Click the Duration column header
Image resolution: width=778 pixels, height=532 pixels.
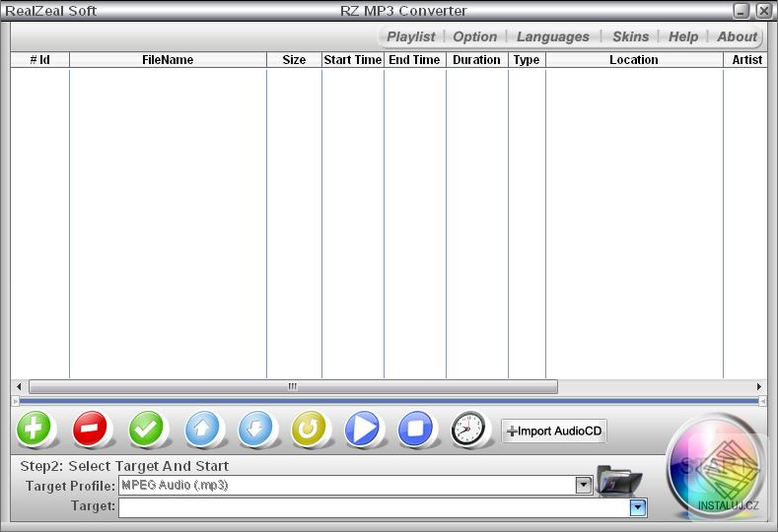click(x=477, y=60)
